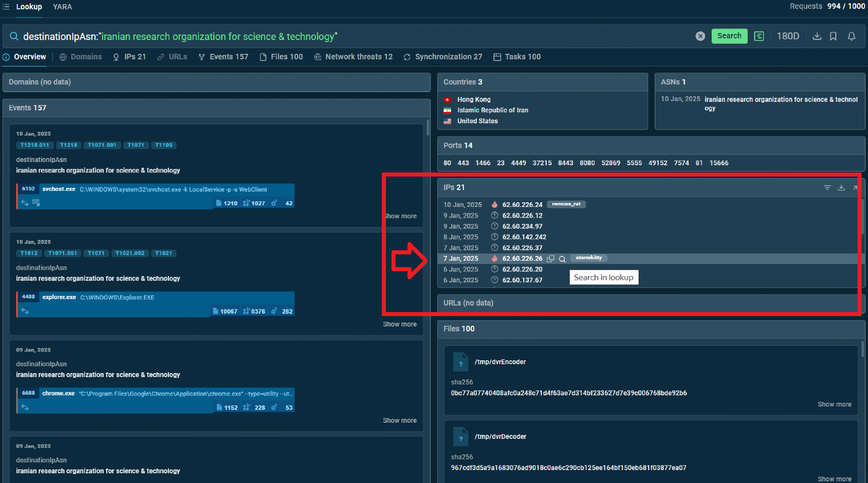Download the IPs list data
This screenshot has height=483, width=868.
point(841,187)
